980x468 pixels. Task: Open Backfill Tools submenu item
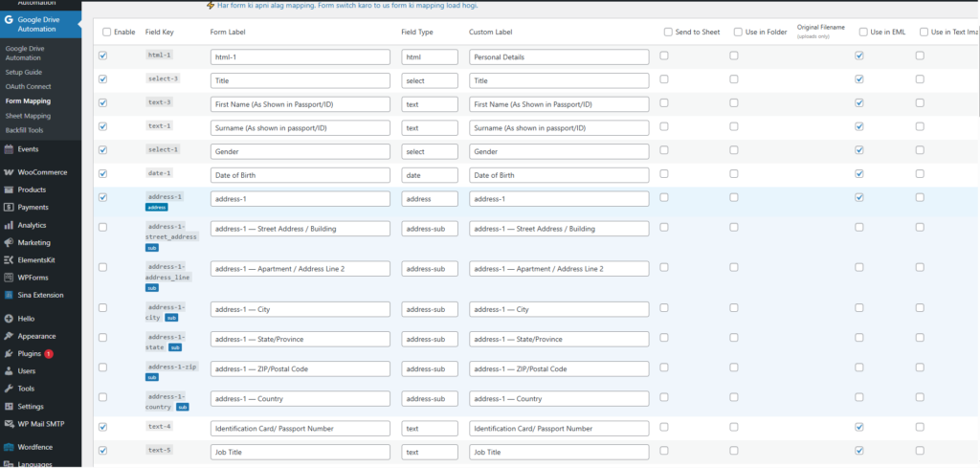26,130
